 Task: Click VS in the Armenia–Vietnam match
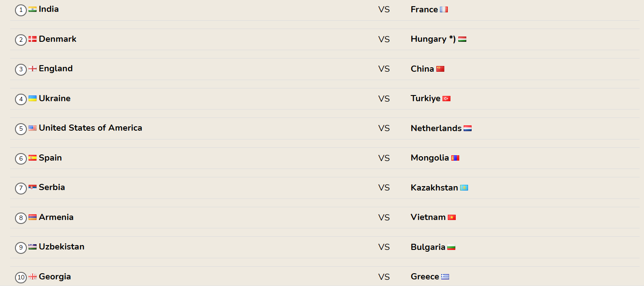[x=384, y=217]
